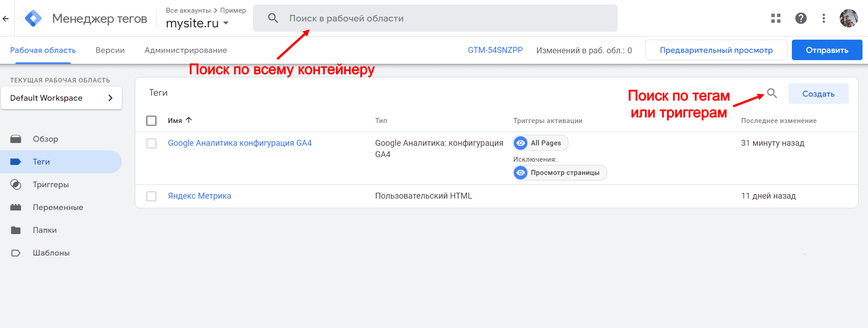Click the Все аккаунты breadcrumb
The height and width of the screenshot is (328, 868).
(x=188, y=10)
